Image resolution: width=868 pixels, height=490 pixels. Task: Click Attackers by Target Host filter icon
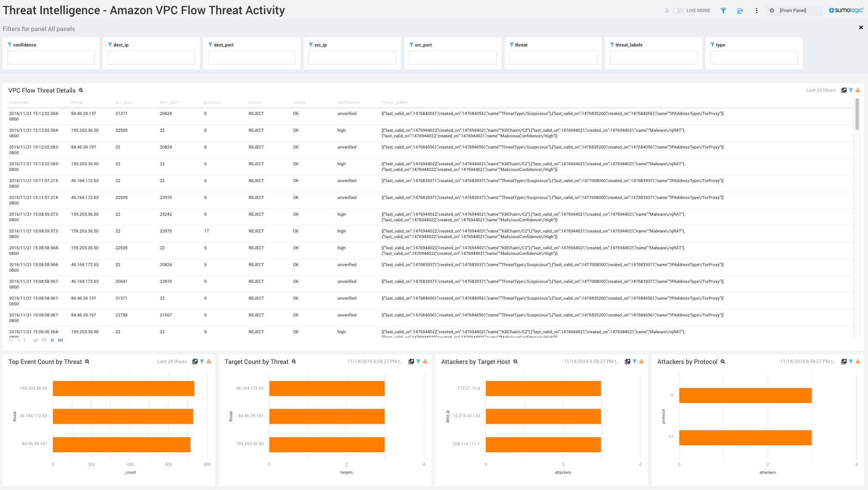coord(635,362)
